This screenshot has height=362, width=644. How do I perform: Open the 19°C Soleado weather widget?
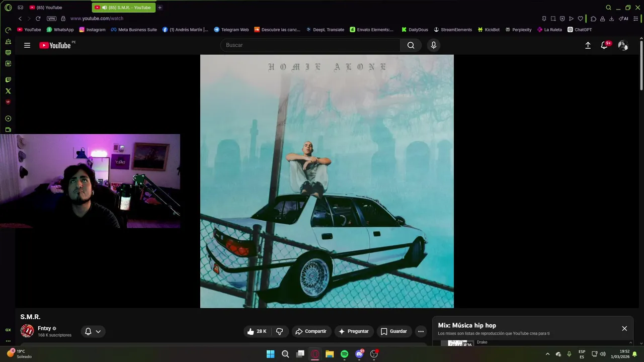click(x=19, y=354)
